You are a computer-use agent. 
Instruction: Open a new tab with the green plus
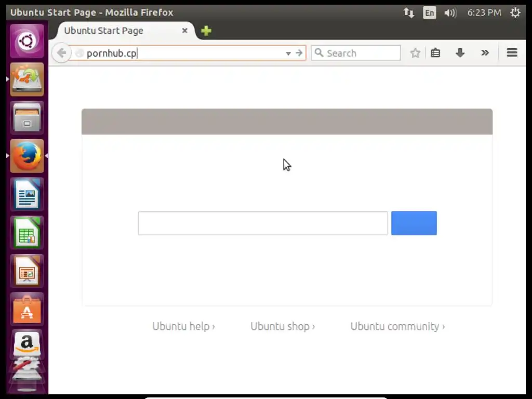(x=206, y=31)
